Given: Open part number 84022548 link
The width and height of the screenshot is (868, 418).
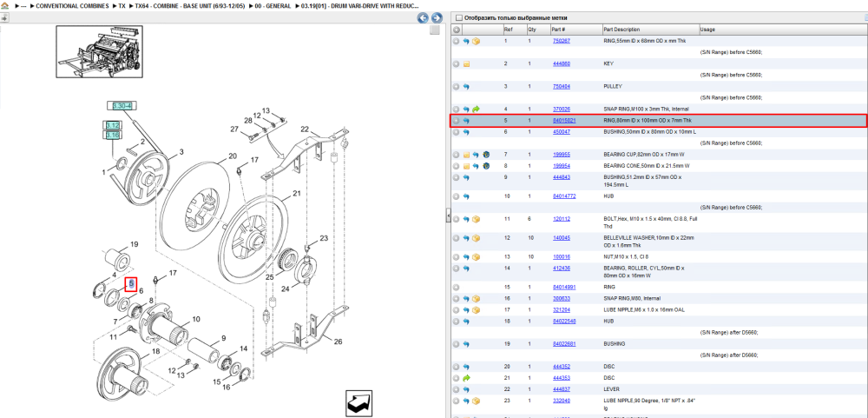Looking at the screenshot, I should [x=565, y=321].
